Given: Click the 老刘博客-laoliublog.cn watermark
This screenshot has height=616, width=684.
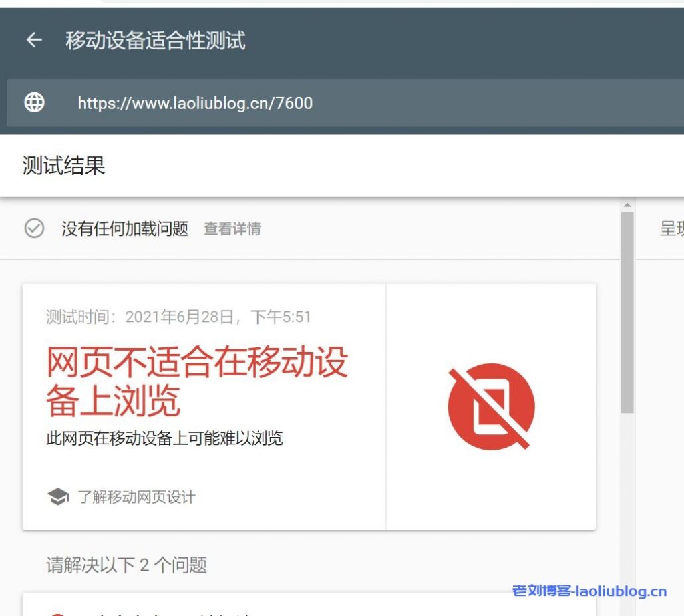Looking at the screenshot, I should (x=589, y=591).
